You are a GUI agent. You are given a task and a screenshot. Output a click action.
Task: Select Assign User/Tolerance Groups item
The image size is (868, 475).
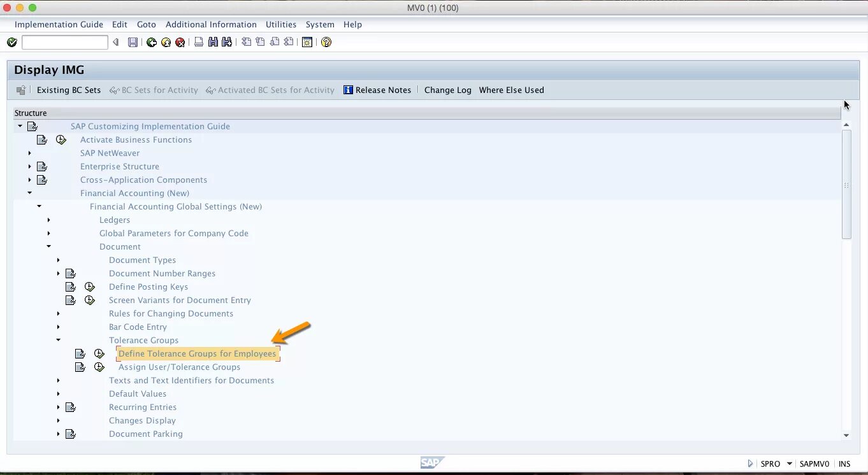point(179,367)
